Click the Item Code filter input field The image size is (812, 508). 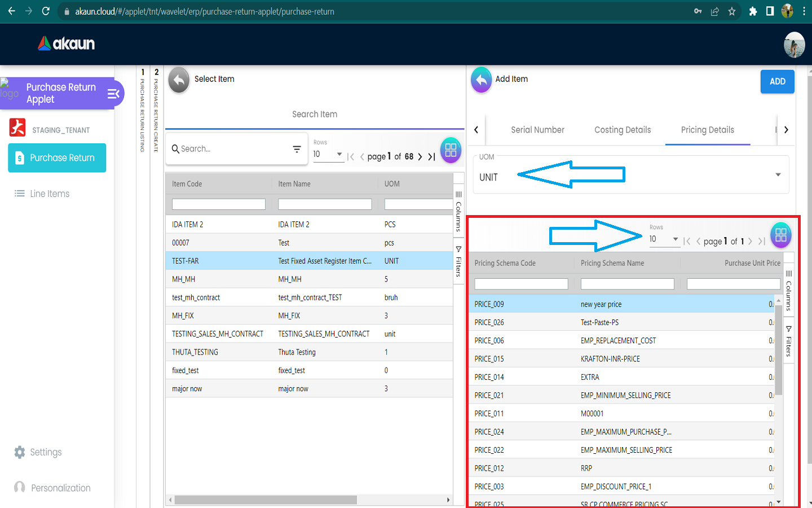pos(218,204)
